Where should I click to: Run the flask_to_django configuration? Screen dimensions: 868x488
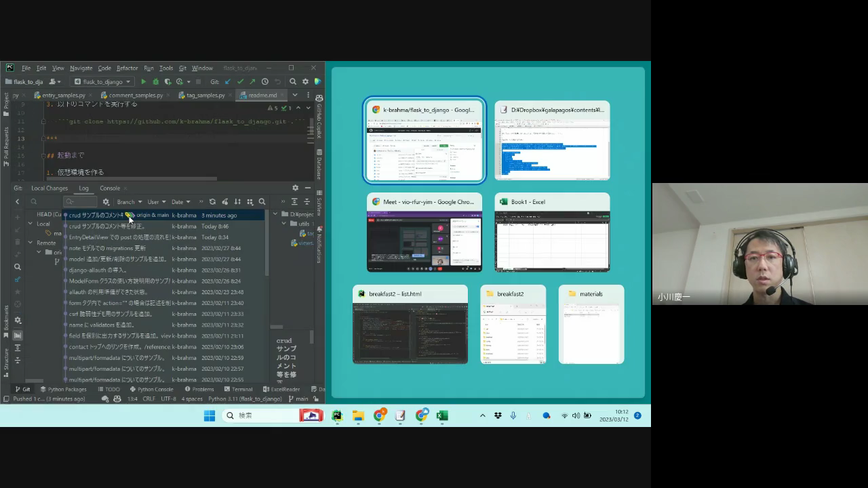143,82
